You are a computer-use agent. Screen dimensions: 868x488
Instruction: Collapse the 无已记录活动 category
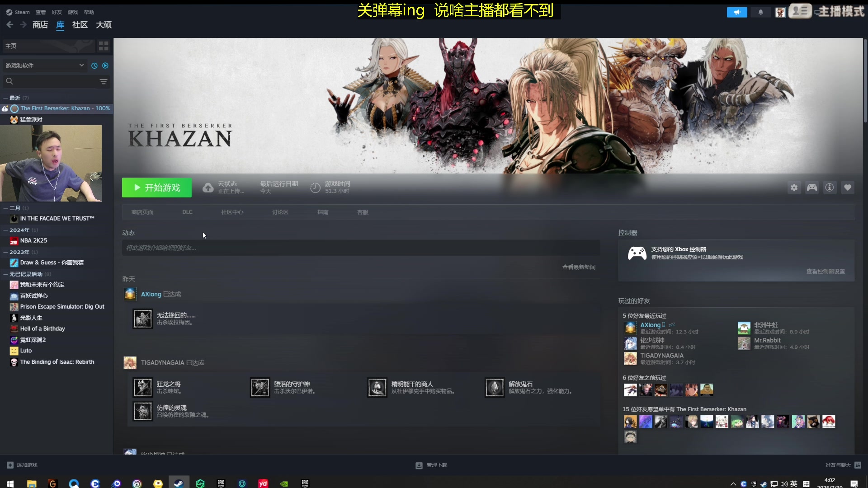(x=26, y=274)
